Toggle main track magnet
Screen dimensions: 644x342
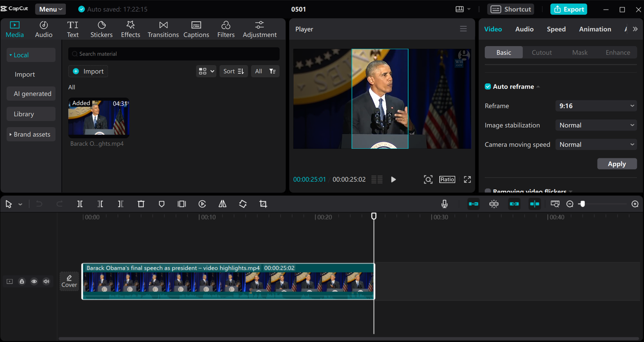click(x=473, y=204)
